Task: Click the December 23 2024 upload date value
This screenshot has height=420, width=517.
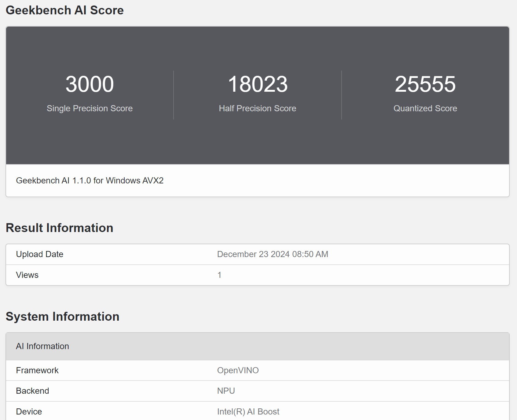Action: pos(272,254)
